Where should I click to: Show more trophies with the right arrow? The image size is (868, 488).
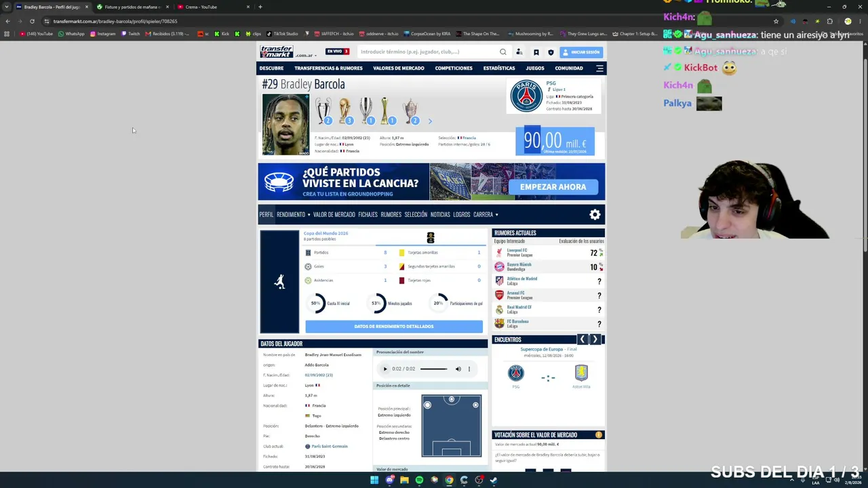pyautogui.click(x=430, y=121)
